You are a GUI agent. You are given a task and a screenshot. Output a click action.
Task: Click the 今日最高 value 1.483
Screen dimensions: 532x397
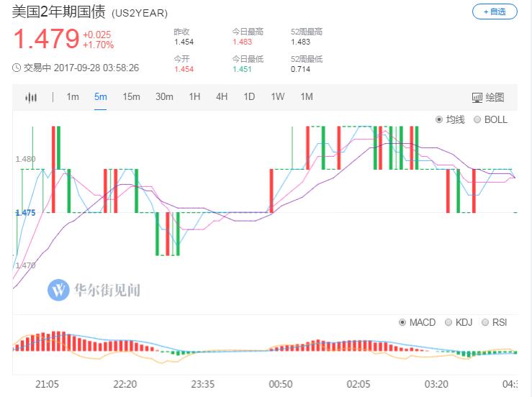pos(243,42)
